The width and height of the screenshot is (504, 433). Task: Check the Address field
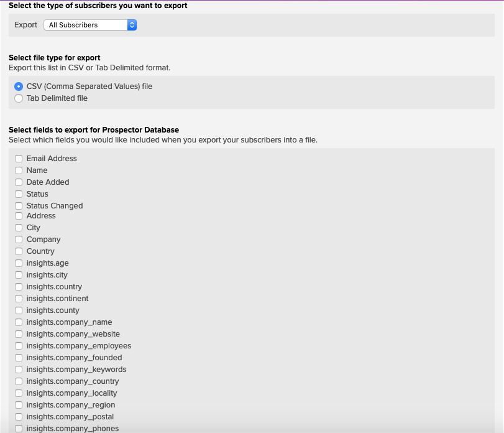(19, 216)
